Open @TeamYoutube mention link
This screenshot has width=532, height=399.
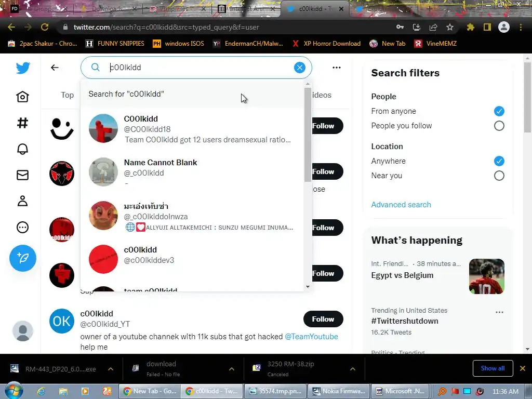(311, 337)
